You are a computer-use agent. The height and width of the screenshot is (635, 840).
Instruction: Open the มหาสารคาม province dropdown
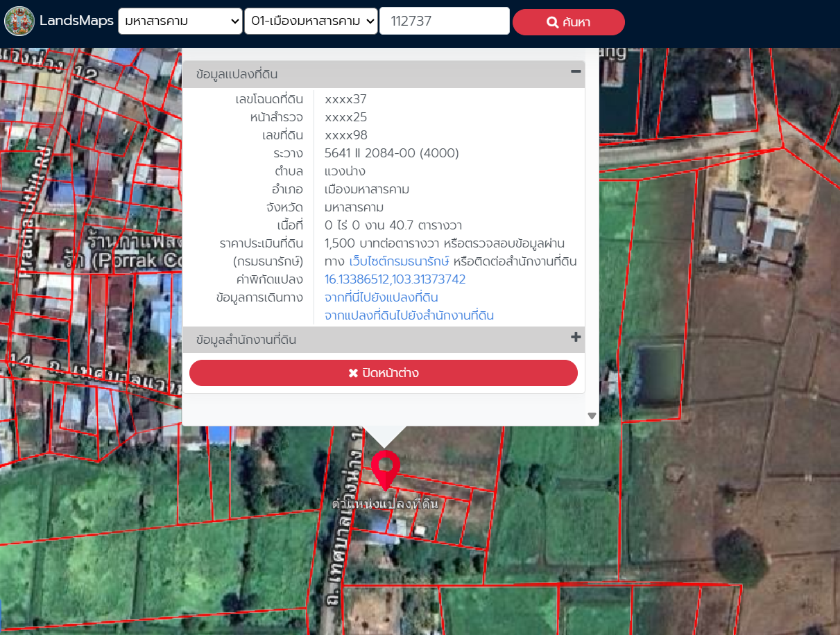(x=180, y=21)
